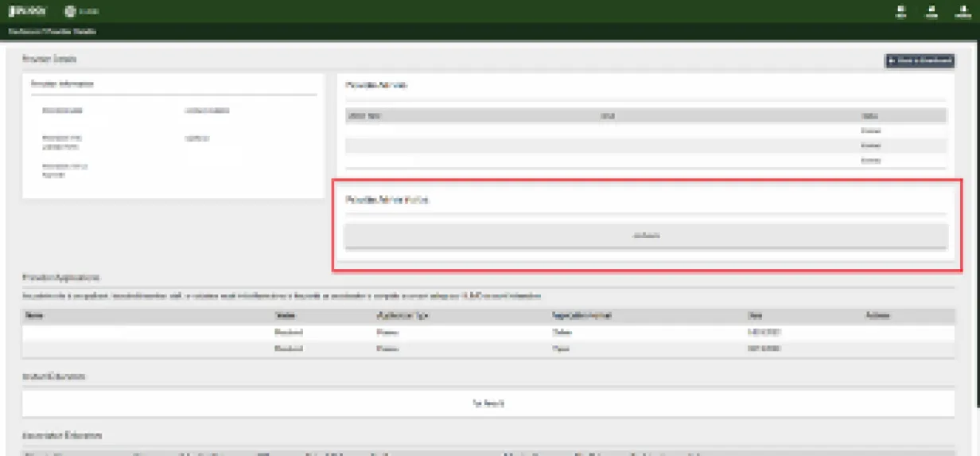Viewport: 980px width, 456px height.
Task: Select the first row in Provider Services table
Action: (645, 131)
